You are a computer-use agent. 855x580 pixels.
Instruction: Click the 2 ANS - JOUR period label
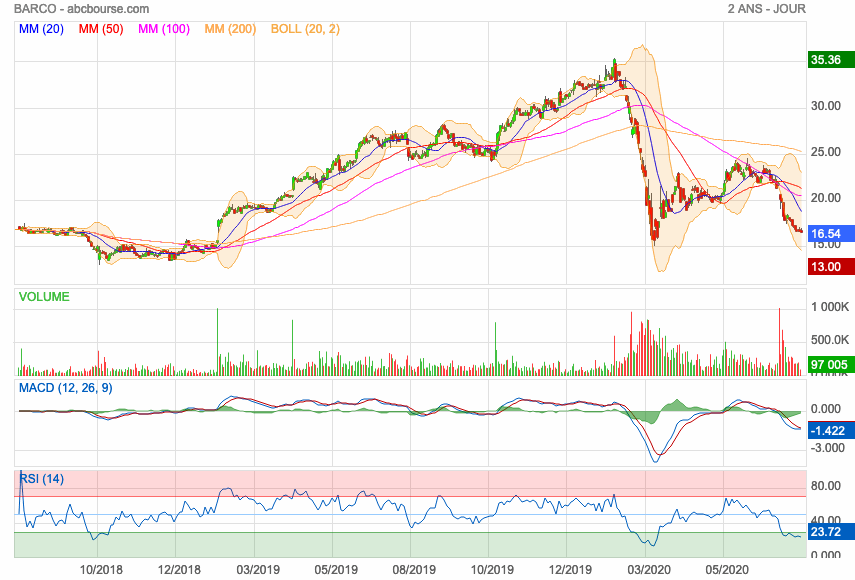tap(766, 9)
